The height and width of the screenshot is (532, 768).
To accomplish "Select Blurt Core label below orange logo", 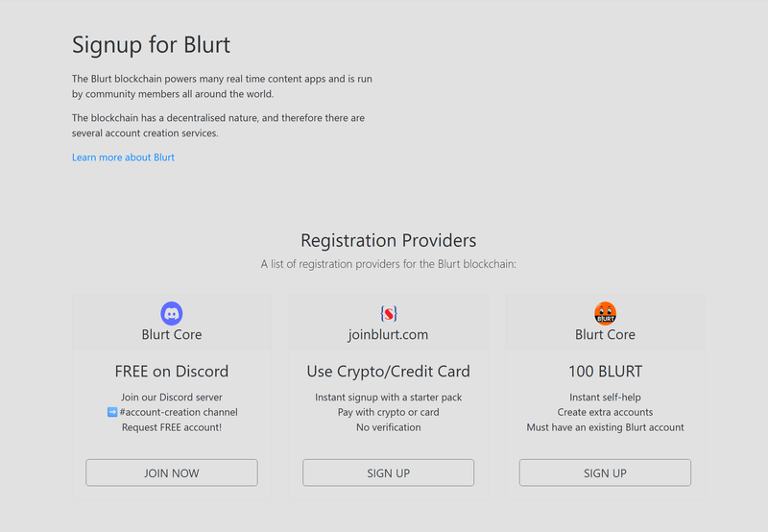I will click(605, 335).
